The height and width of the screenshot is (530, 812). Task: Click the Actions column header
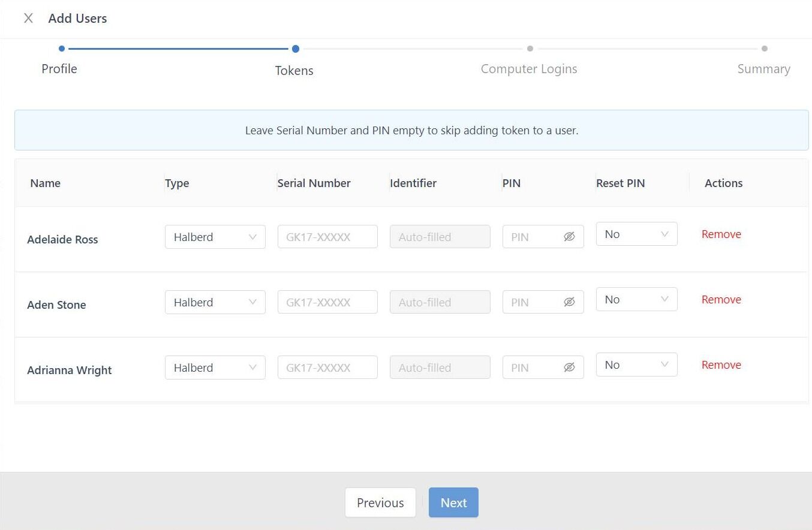tap(724, 183)
